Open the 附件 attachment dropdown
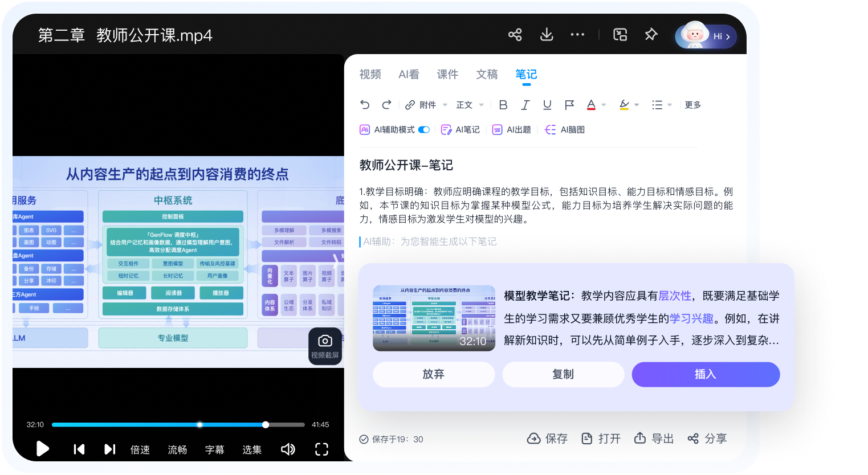868x475 pixels. (x=426, y=105)
